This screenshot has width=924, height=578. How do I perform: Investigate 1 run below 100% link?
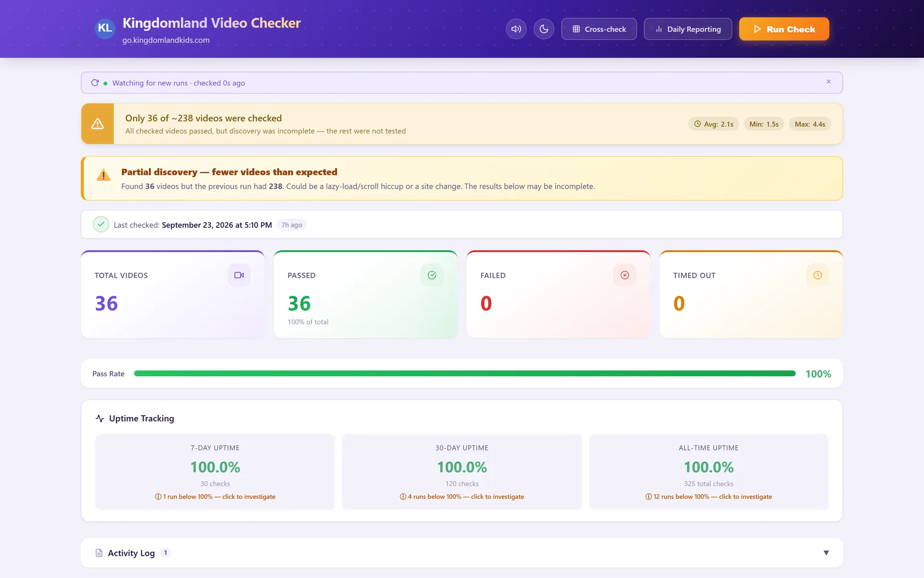click(x=215, y=497)
